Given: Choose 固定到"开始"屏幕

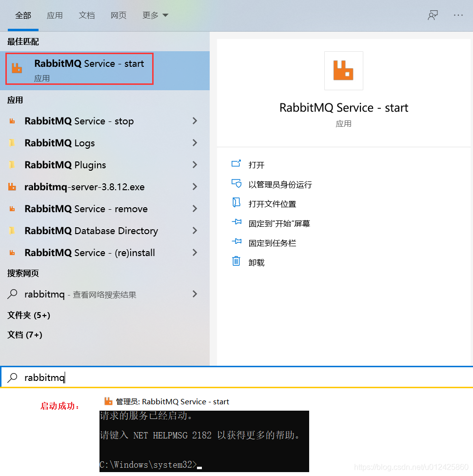Looking at the screenshot, I should [279, 224].
